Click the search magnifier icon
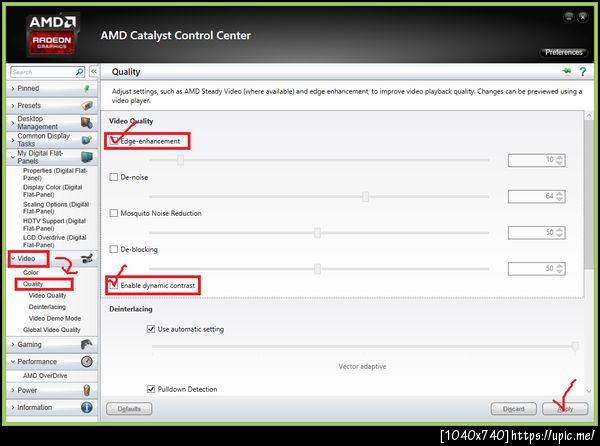The image size is (600, 446). coord(80,72)
